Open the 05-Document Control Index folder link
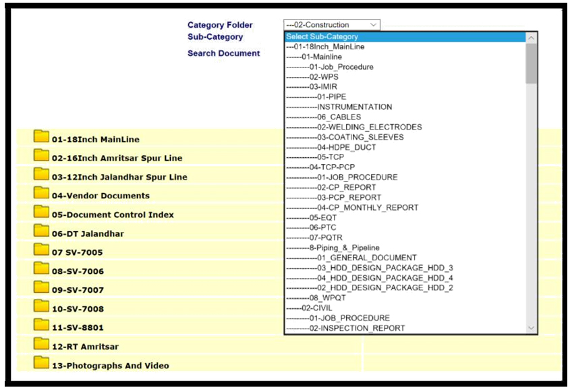Viewport: 570px width, 392px height. click(x=113, y=215)
